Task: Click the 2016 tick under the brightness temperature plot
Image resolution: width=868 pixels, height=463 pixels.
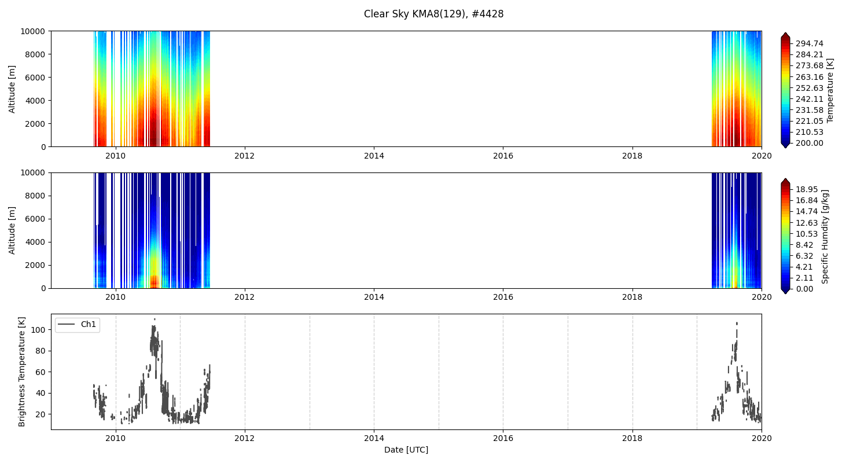Action: (x=503, y=438)
